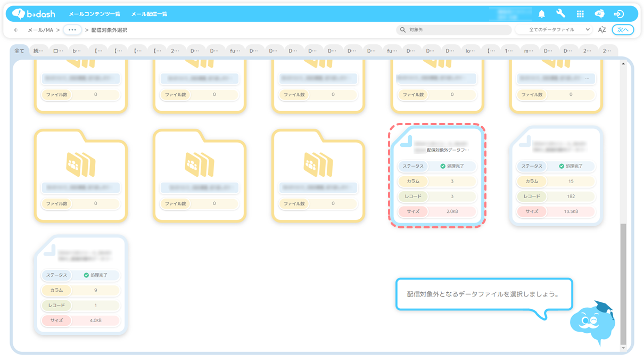Screen dimensions: 644x362
Task: Click the file icon on the 4.0KB card
Action: [x=49, y=251]
